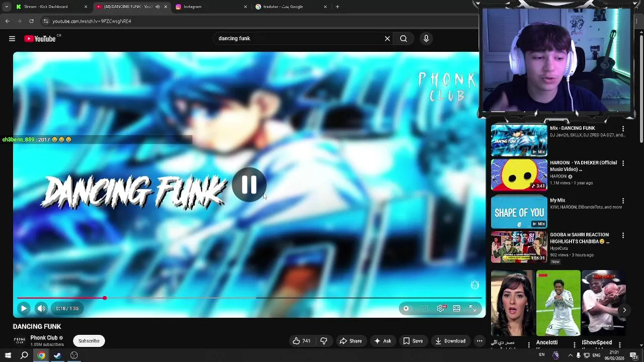Show hidden system tray icons

(x=570, y=355)
